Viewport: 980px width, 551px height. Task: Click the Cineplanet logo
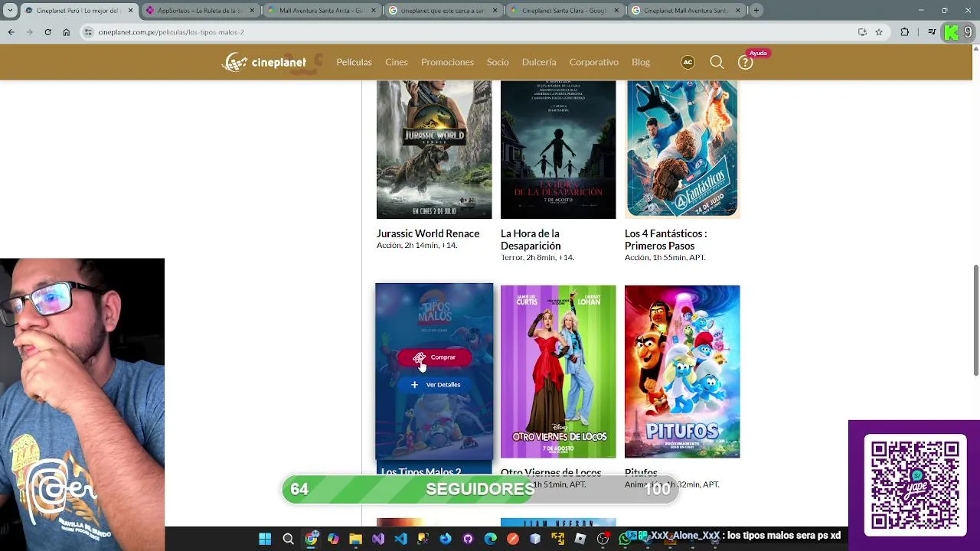tap(264, 63)
